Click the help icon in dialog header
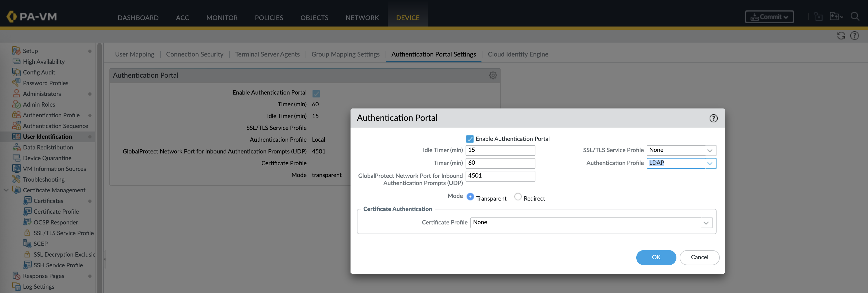 (713, 118)
